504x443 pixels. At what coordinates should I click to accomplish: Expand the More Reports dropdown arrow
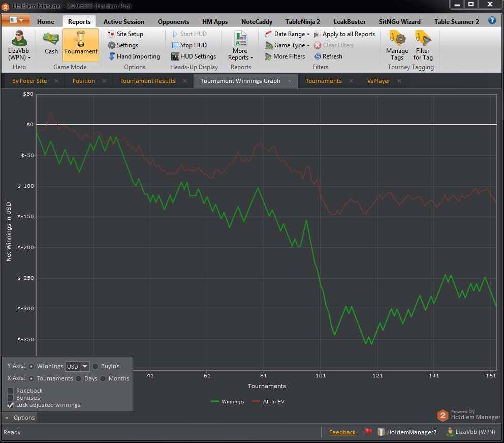(251, 58)
